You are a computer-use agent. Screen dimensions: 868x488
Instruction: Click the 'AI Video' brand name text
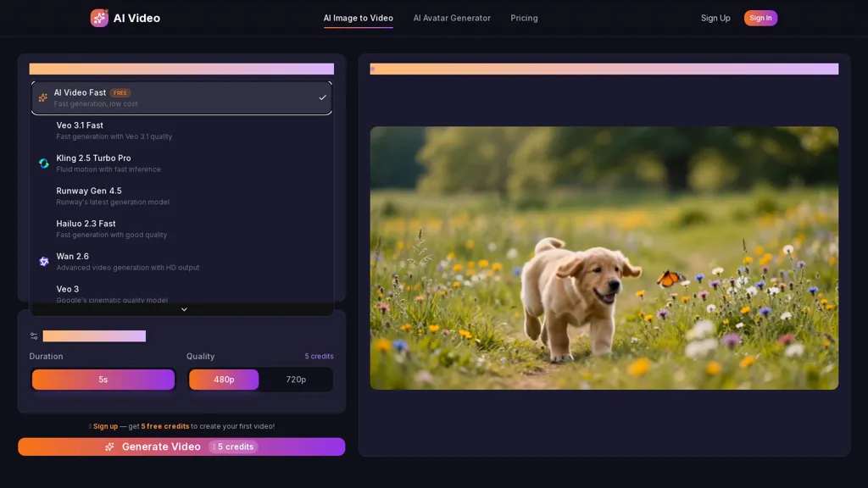(x=136, y=19)
